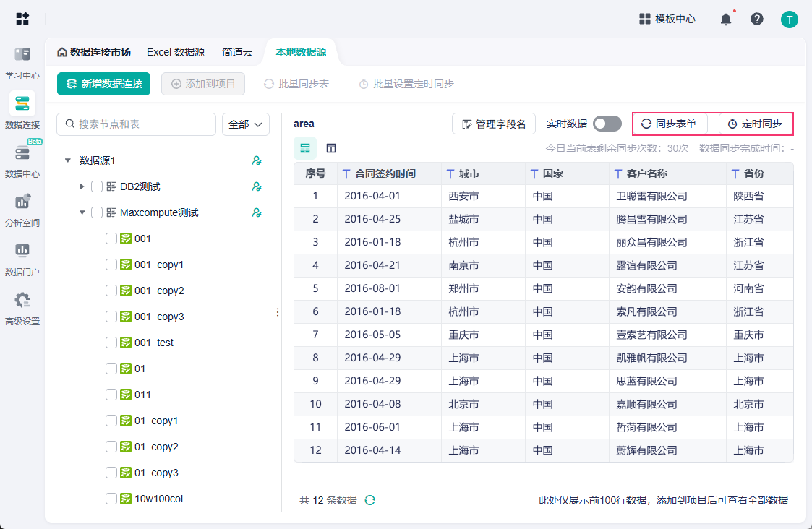Check the 001_copy1 checkbox

click(111, 264)
